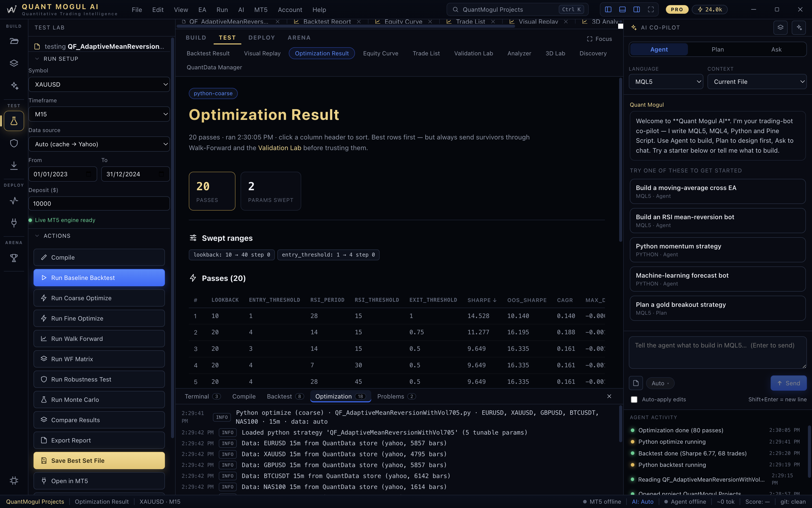Click the agent prompt text box
The image size is (812, 508).
point(717,353)
